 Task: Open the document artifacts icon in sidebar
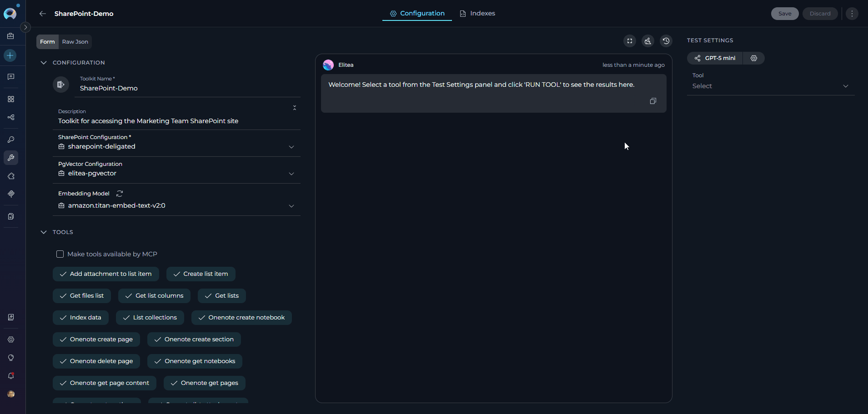point(11,216)
